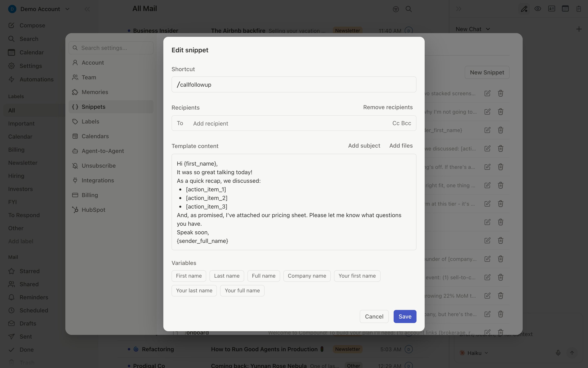
Task: Delete the 'event: (1) sell-to-c' snippet
Action: [x=501, y=277]
